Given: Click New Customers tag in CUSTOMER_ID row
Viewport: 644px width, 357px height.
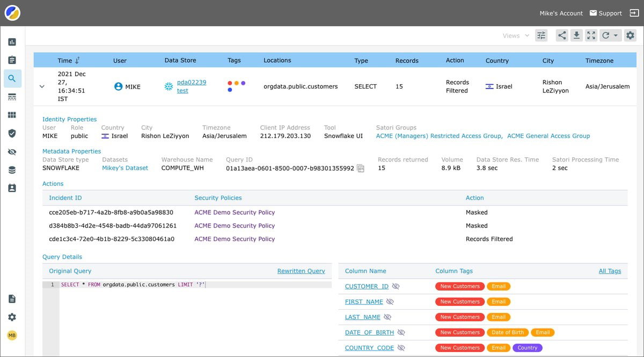Looking at the screenshot, I should coord(460,286).
